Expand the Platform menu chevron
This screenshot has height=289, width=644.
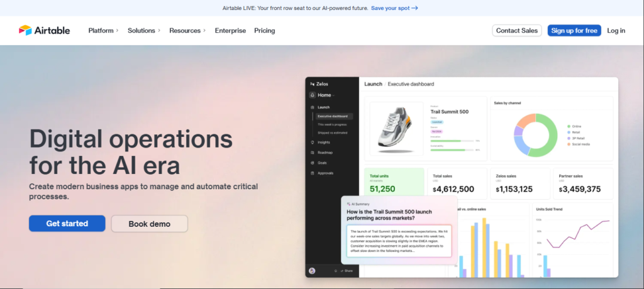click(x=117, y=30)
